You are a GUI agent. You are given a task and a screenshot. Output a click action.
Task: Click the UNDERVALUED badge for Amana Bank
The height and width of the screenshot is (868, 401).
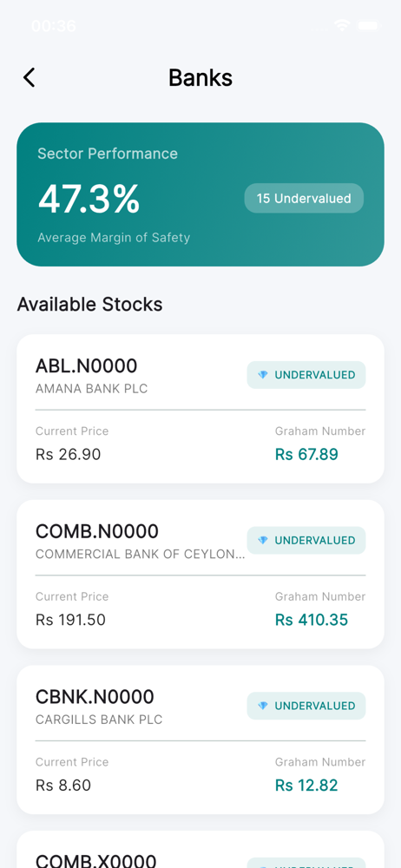click(306, 375)
